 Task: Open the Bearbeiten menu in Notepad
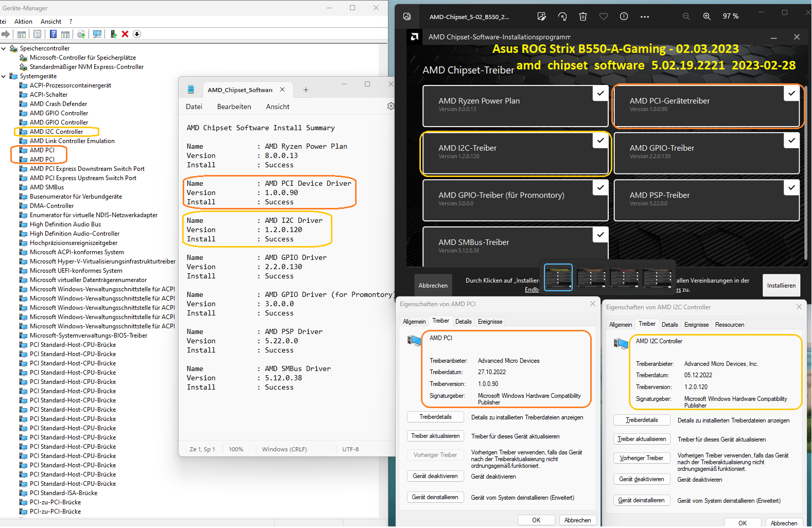pyautogui.click(x=234, y=107)
